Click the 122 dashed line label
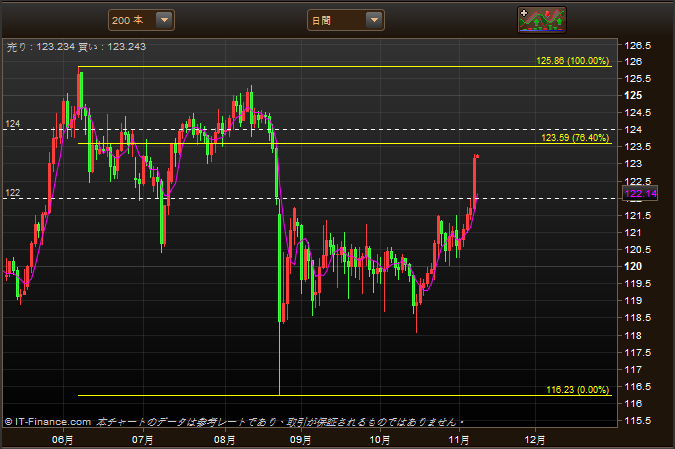 tap(12, 193)
